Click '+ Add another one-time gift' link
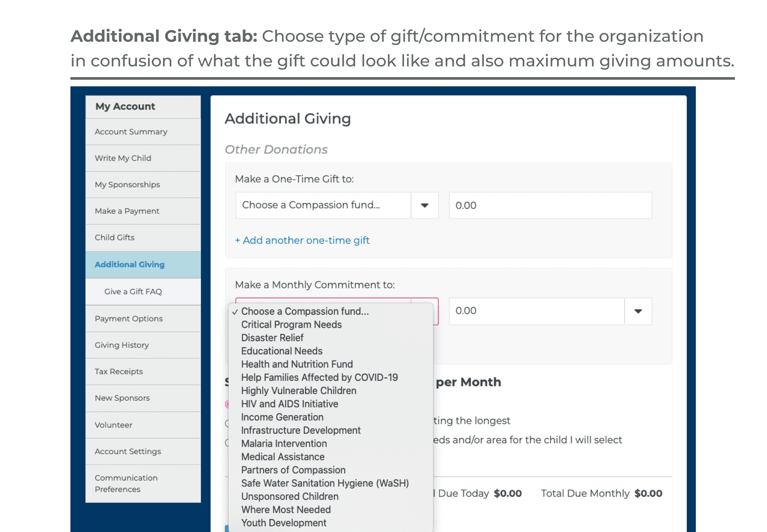 (302, 240)
